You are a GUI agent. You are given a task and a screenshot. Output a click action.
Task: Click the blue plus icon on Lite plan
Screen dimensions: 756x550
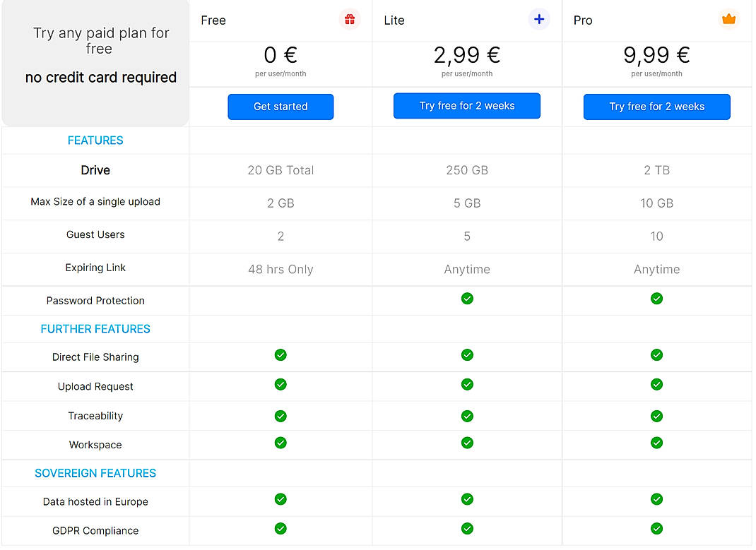point(539,19)
